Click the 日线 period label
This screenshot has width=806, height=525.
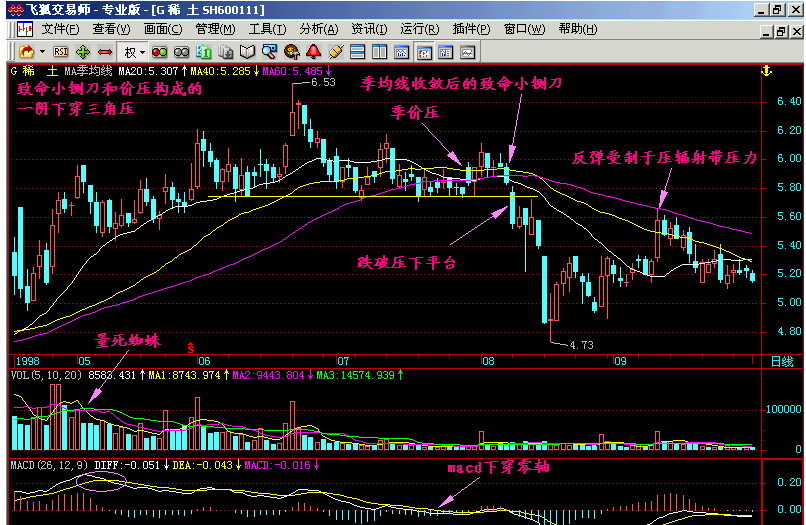coord(782,361)
